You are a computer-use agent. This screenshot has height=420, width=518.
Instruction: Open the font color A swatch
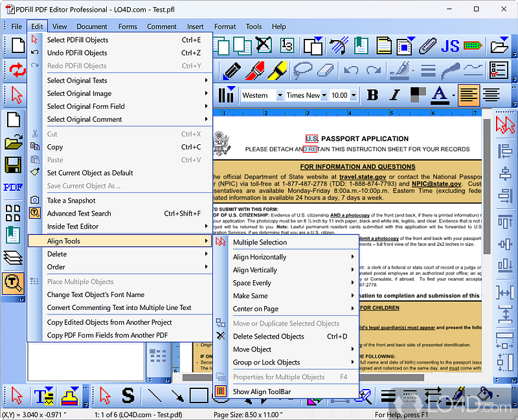tap(439, 95)
